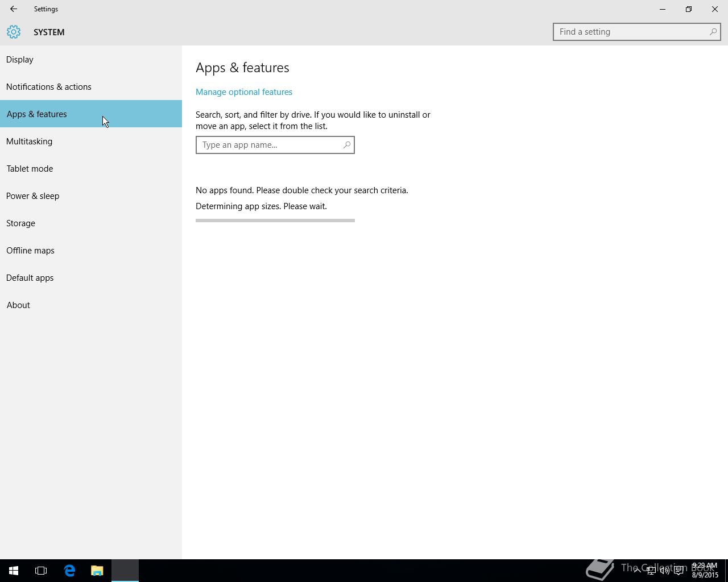
Task: Open the Windows Start menu
Action: coord(14,571)
